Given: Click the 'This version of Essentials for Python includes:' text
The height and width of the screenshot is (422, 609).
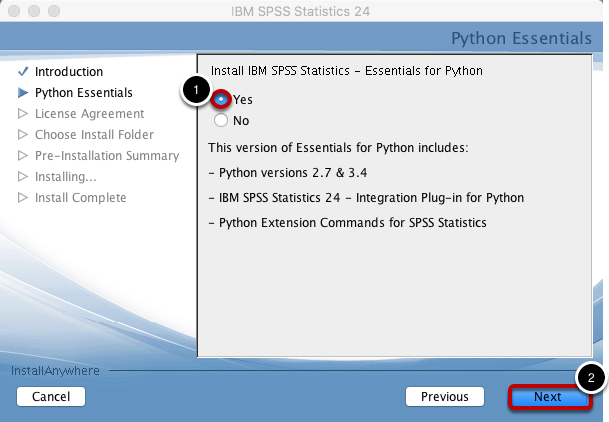Looking at the screenshot, I should [x=338, y=148].
